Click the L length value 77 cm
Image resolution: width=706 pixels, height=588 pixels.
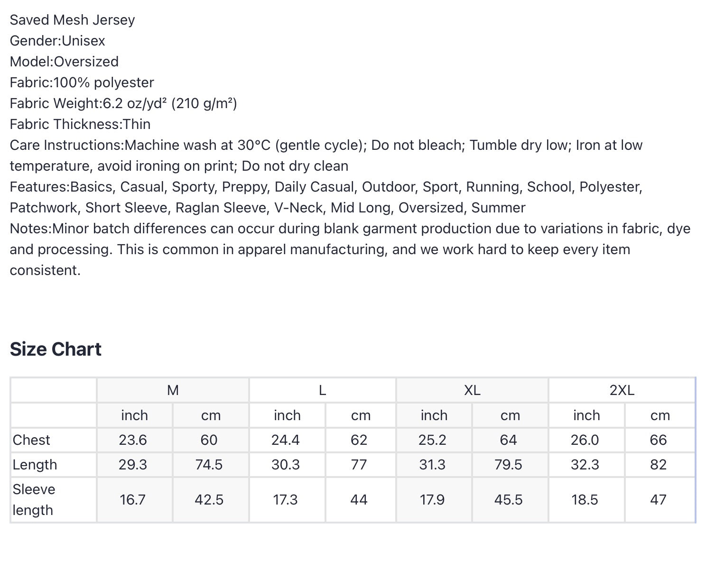pos(359,465)
